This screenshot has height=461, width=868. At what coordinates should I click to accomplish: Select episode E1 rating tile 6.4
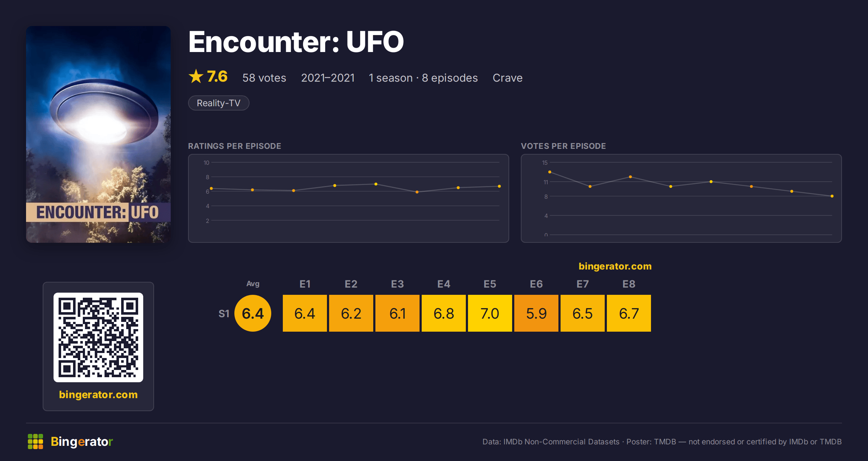click(305, 313)
